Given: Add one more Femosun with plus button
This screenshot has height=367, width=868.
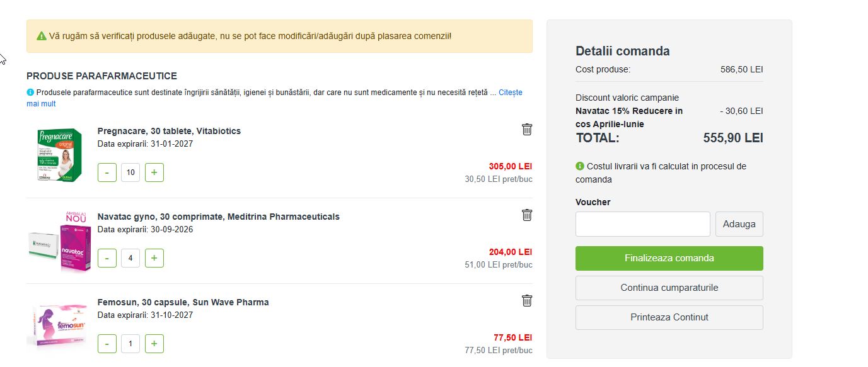Looking at the screenshot, I should (154, 344).
